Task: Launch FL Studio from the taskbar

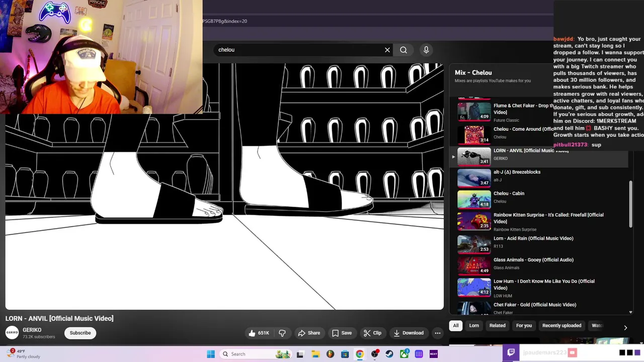Action: (330, 354)
